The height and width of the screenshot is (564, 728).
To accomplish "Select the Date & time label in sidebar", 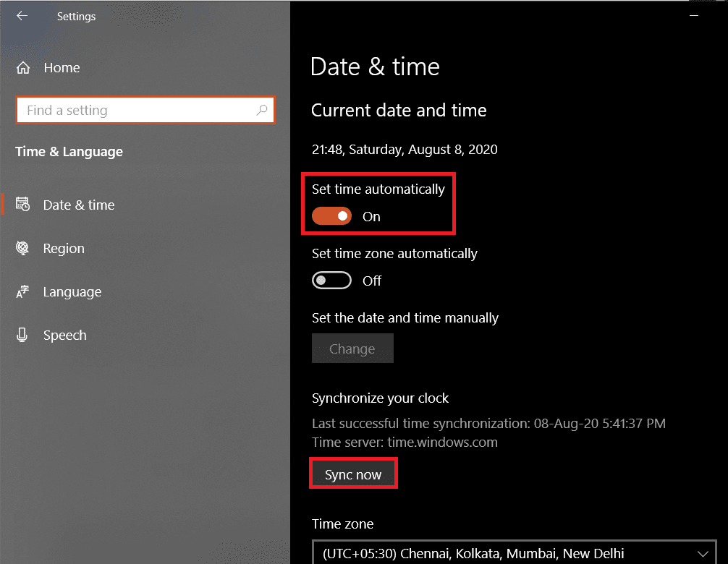I will (79, 205).
